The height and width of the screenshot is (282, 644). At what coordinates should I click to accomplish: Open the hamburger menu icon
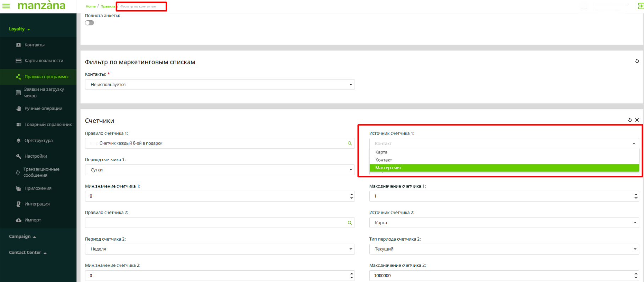point(6,6)
